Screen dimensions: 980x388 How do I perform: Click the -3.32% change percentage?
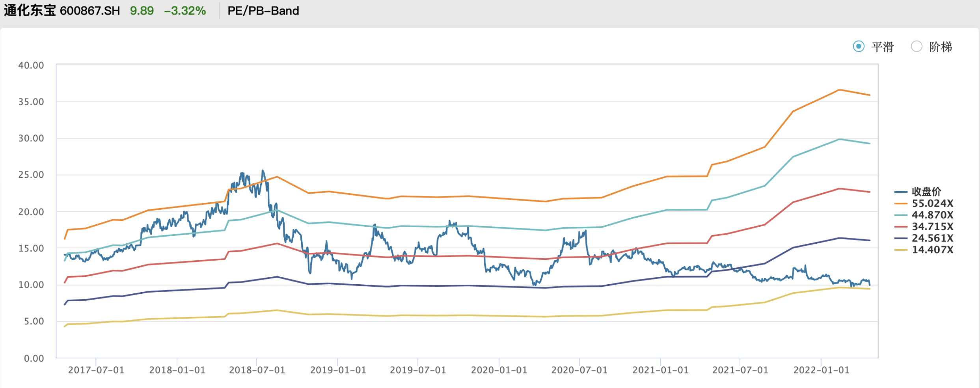coord(185,11)
